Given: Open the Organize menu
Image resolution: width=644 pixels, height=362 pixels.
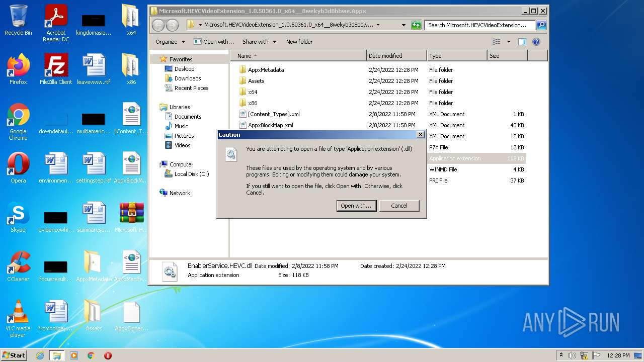Looking at the screenshot, I should click(x=170, y=42).
